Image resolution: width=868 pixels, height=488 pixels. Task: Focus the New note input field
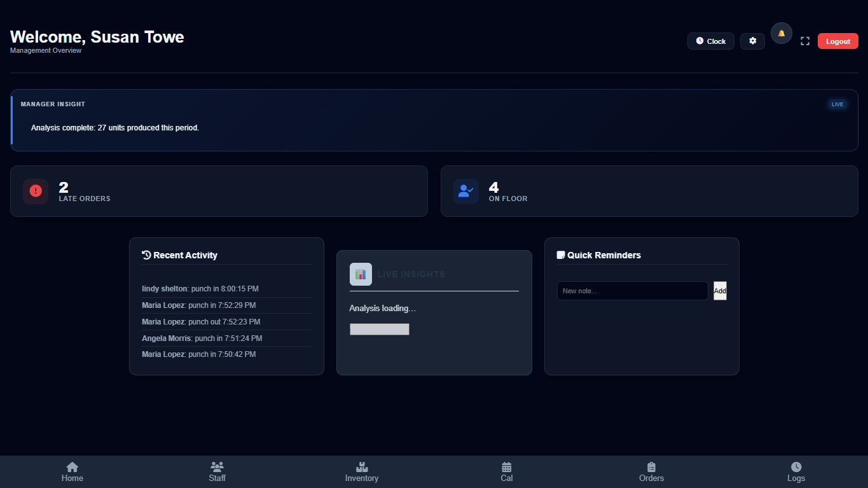tap(632, 291)
